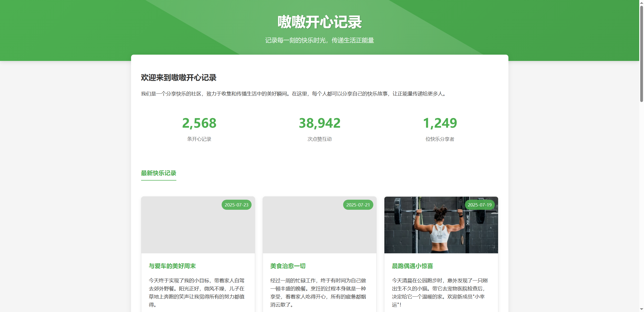The width and height of the screenshot is (644, 312).
Task: Click the 2025-07-21 date badge
Action: pyautogui.click(x=358, y=205)
